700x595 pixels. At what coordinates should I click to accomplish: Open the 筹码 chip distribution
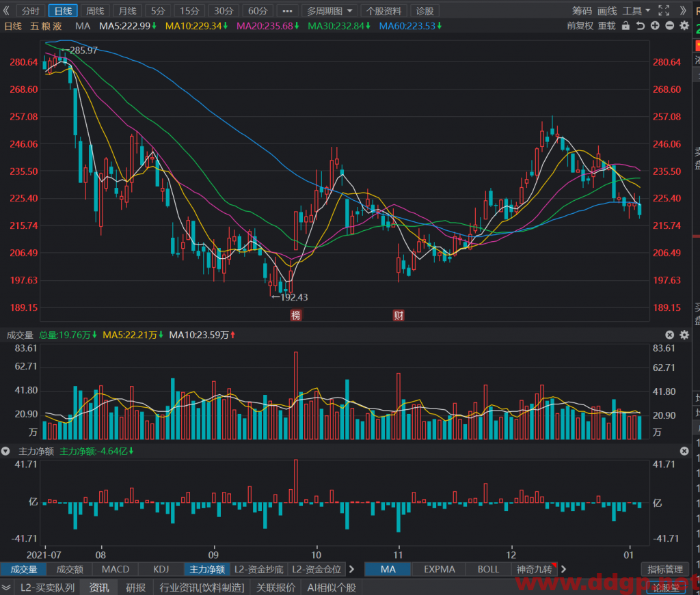point(582,11)
